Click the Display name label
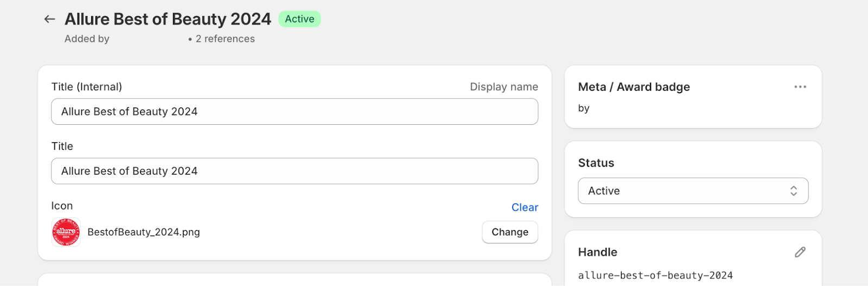Image resolution: width=868 pixels, height=286 pixels. (504, 87)
